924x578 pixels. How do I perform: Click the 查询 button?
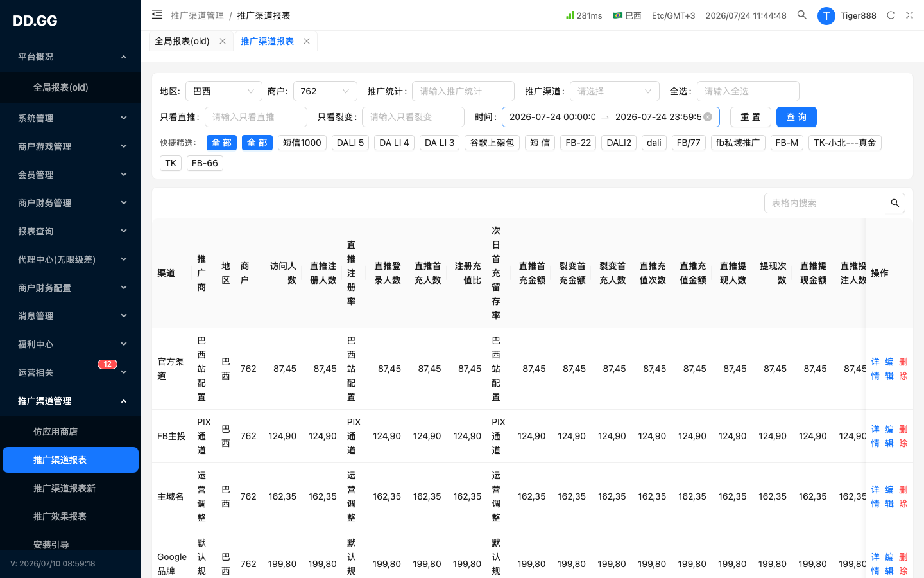tap(796, 117)
